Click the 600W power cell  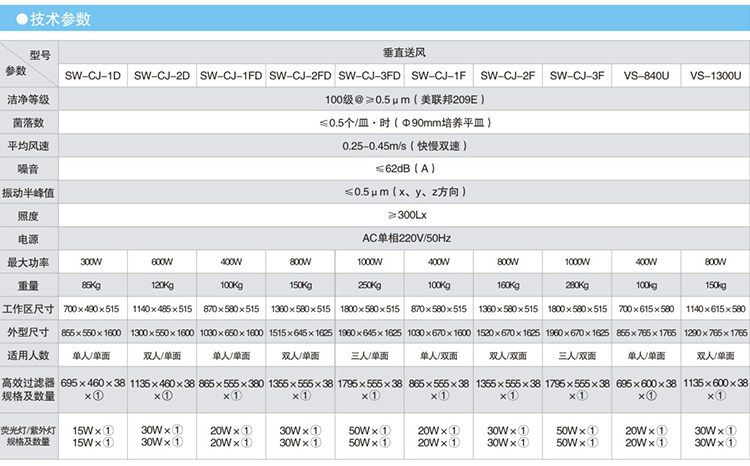point(162,262)
